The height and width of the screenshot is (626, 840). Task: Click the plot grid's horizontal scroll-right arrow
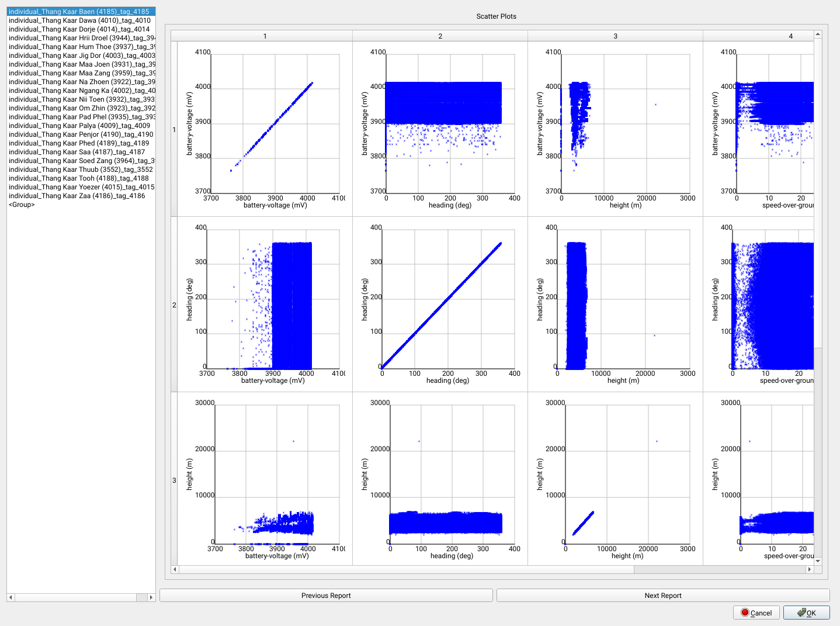pos(809,569)
